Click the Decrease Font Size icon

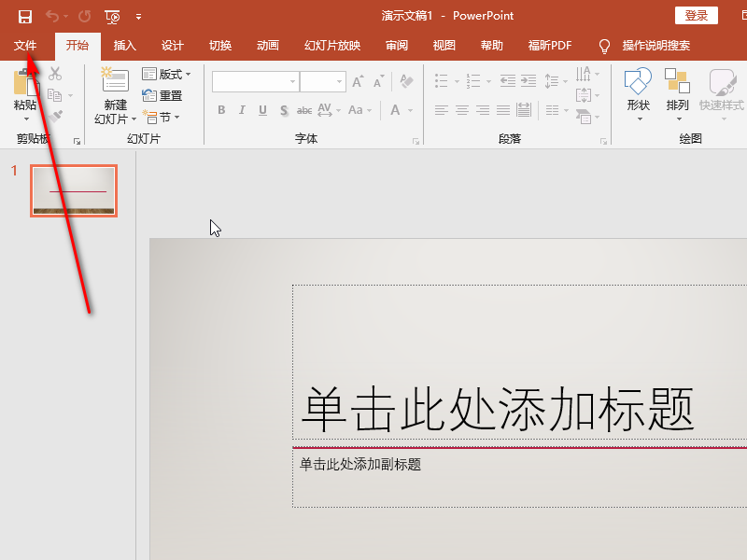[379, 81]
